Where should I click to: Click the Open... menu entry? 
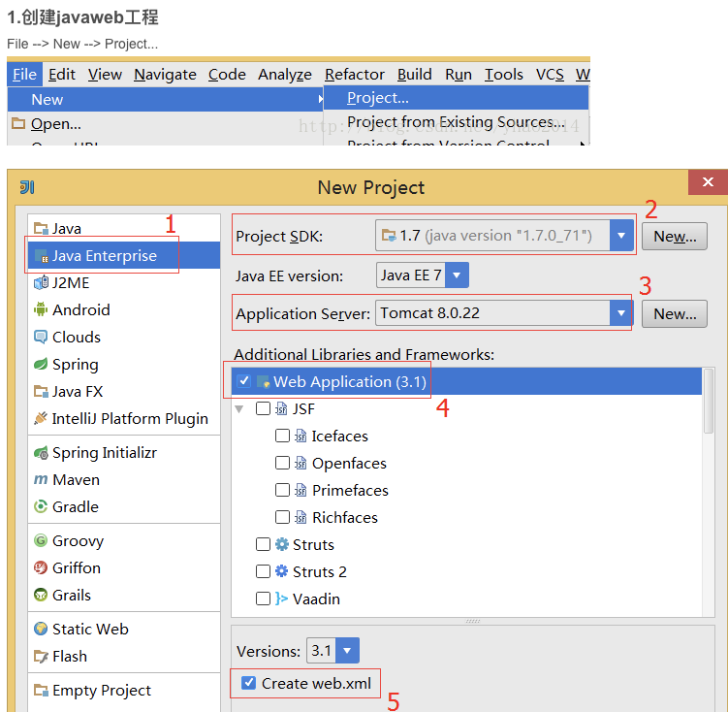coord(55,124)
